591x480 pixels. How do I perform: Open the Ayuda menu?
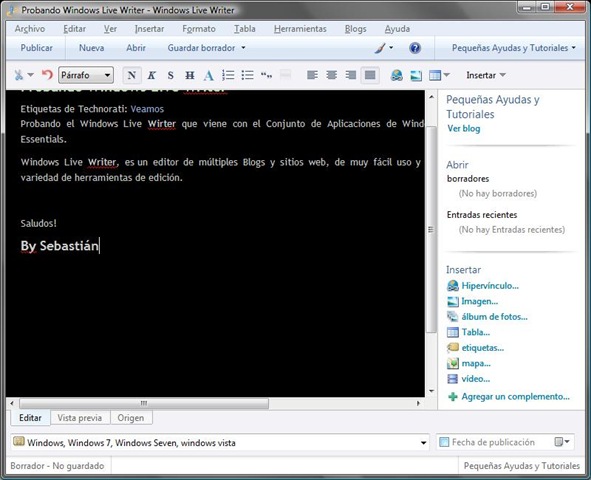[x=397, y=29]
